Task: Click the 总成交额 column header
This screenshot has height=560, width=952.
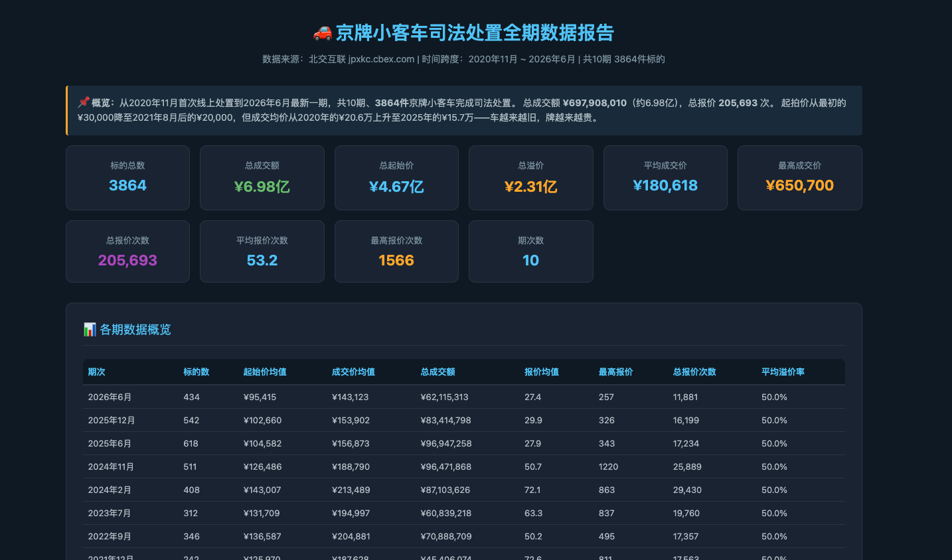Action: coord(437,372)
